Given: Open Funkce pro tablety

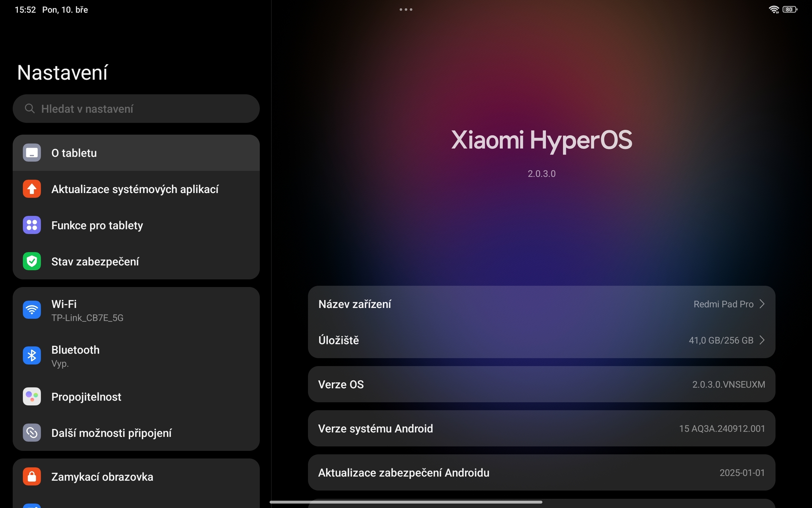Looking at the screenshot, I should pyautogui.click(x=136, y=225).
